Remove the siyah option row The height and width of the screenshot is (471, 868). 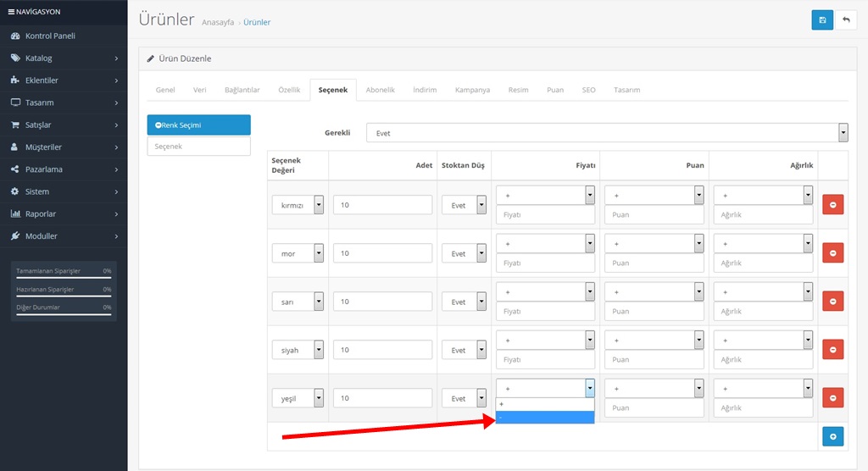tap(832, 350)
